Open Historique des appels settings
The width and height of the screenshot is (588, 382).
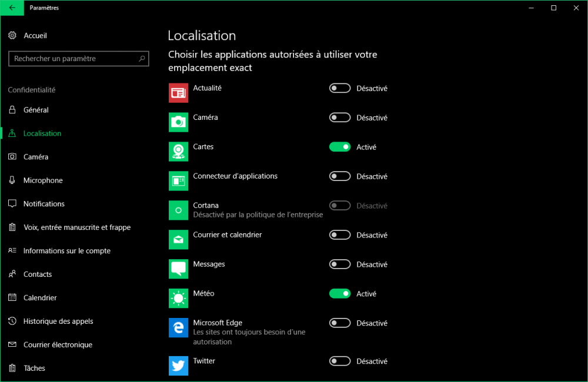coord(58,321)
